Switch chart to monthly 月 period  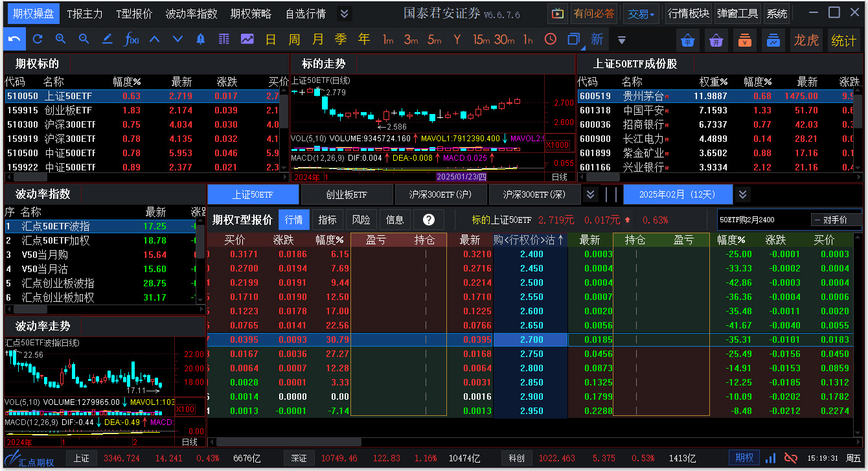click(317, 40)
